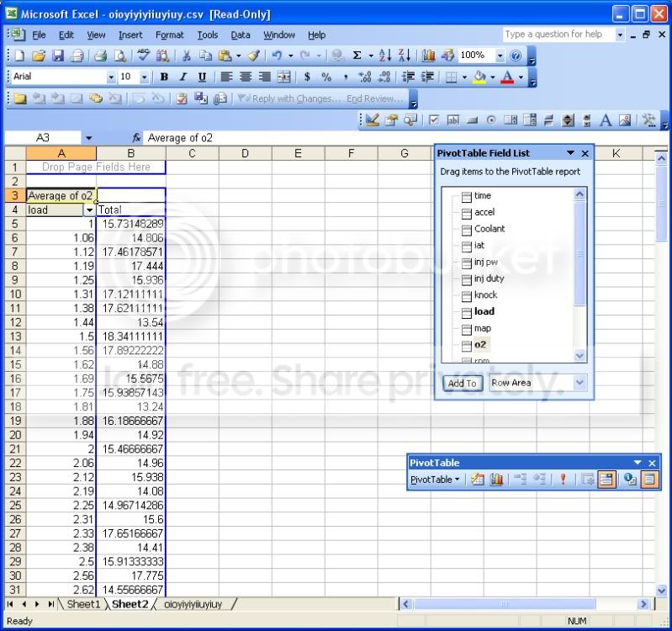
Task: Switch to the Sheet1 tab
Action: (x=83, y=604)
